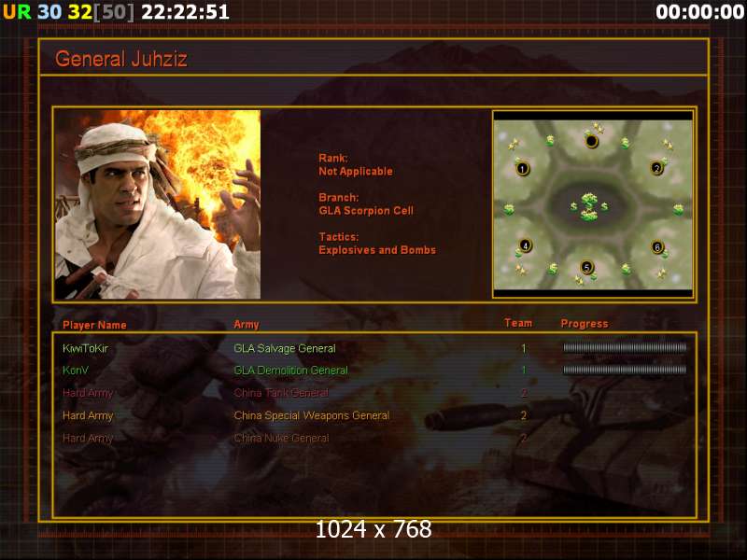This screenshot has width=747, height=560.
Task: Select player name 'KiwiToKir'
Action: (85, 348)
